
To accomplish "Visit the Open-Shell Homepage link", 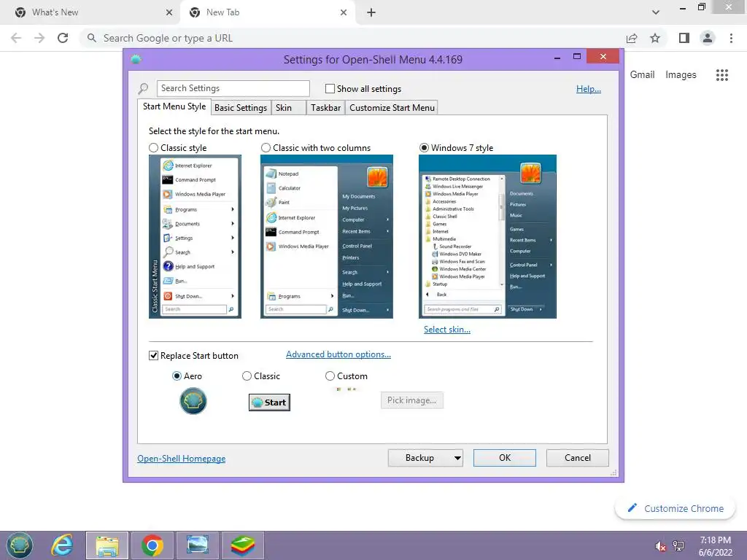I will (x=182, y=459).
